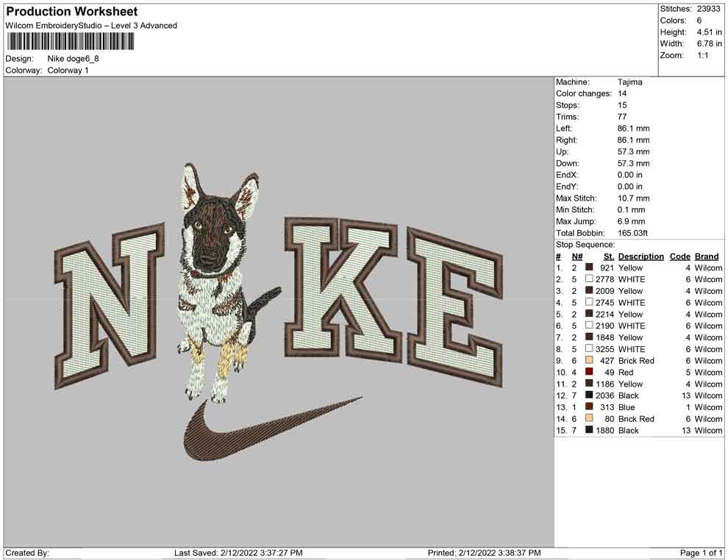728x560 pixels.
Task: Click the embroidered letter E in the design
Action: pos(454,306)
